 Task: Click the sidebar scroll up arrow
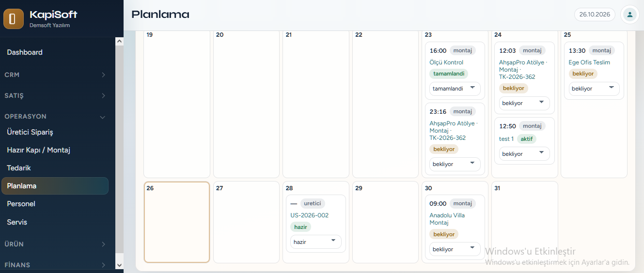pyautogui.click(x=119, y=41)
